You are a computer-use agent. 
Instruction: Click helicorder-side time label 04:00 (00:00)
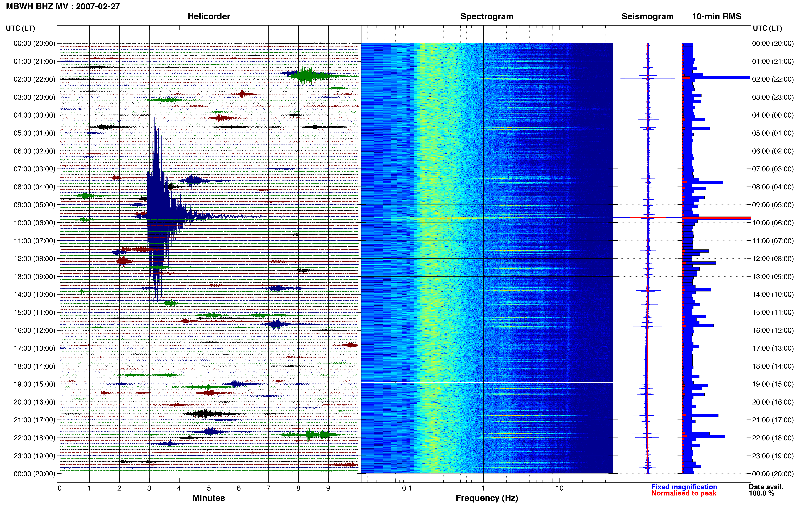(34, 115)
